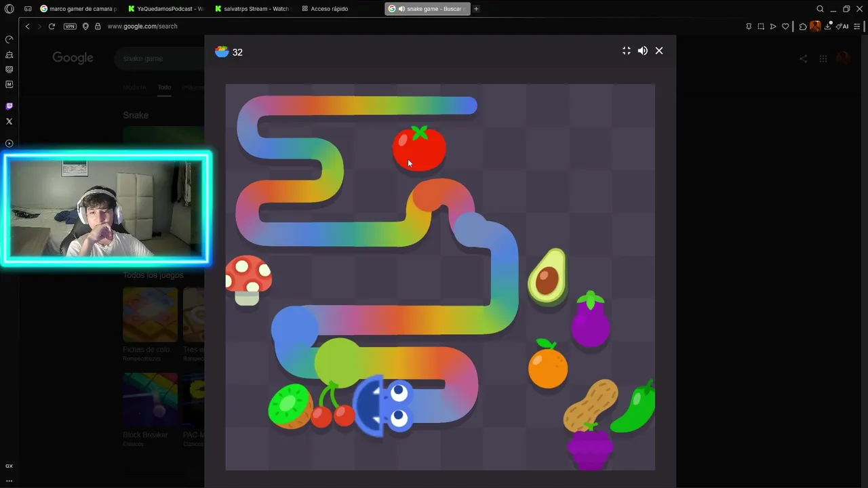This screenshot has height=488, width=868.
Task: Show site security padlock info
Action: pos(98,26)
